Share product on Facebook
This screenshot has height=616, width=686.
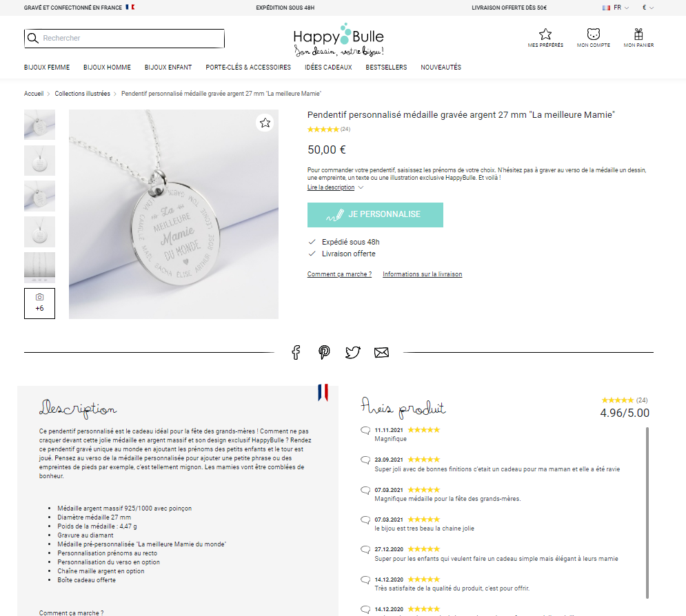296,352
